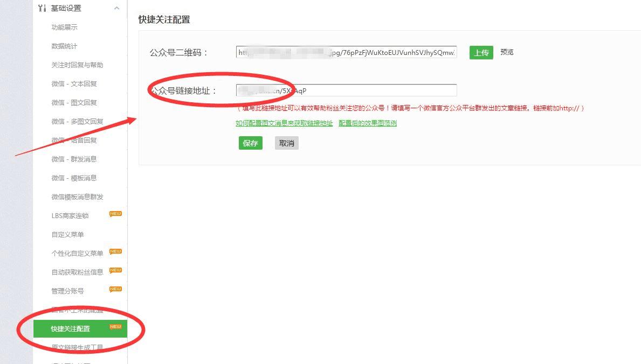Viewport: 641px width, 364px height.
Task: Click the green 上传 button
Action: tap(481, 53)
